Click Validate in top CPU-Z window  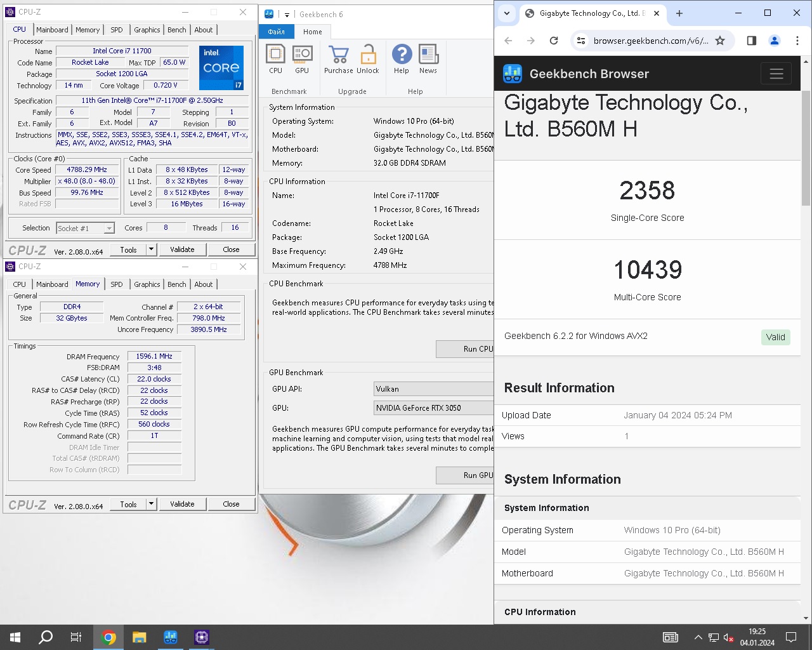coord(182,249)
